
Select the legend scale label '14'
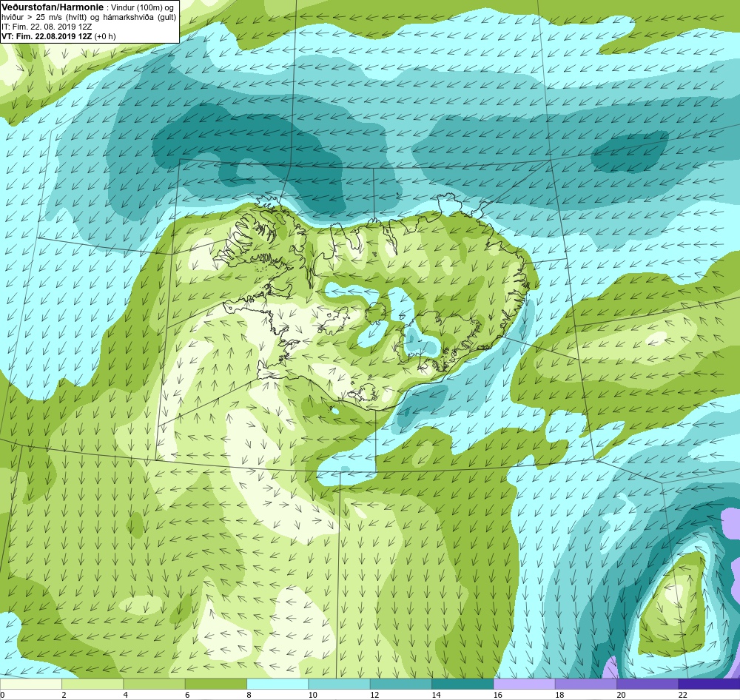click(436, 694)
